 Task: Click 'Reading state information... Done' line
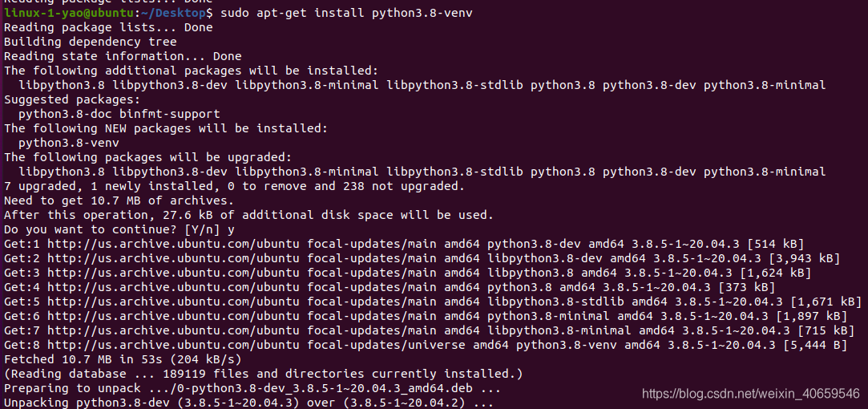tap(123, 56)
